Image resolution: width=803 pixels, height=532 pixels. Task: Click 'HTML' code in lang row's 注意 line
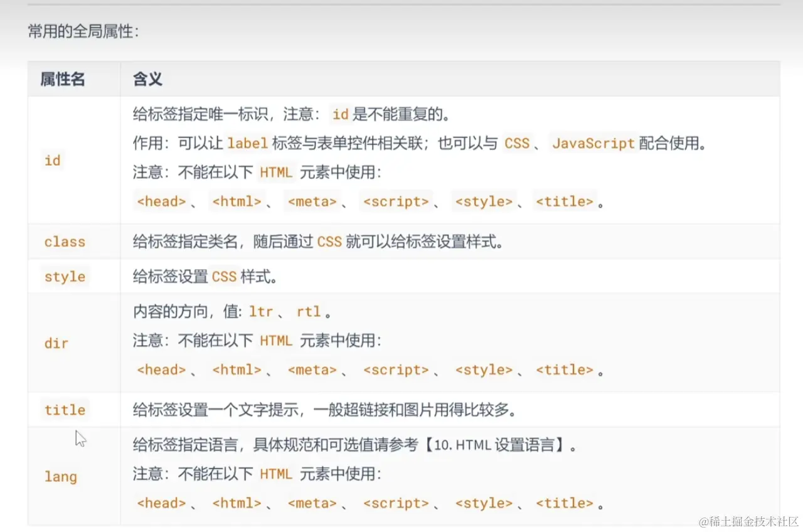coord(276,474)
